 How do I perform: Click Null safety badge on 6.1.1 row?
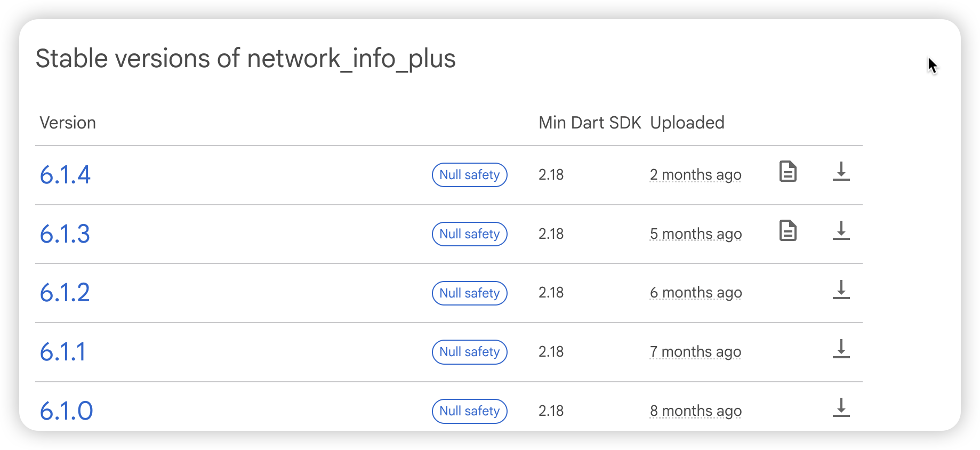click(x=469, y=352)
